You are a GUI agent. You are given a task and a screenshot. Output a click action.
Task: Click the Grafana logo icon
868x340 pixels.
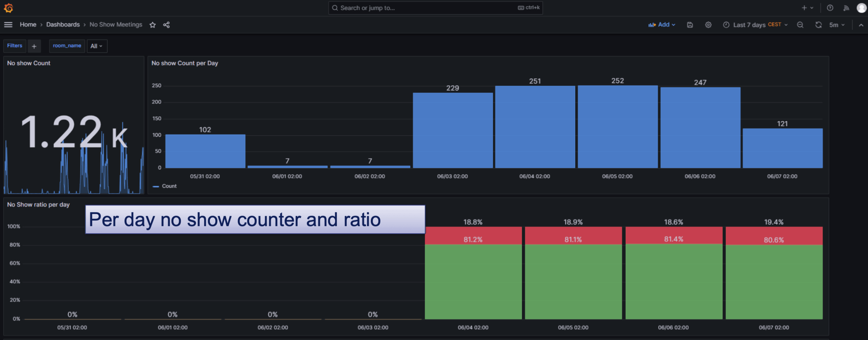(8, 8)
